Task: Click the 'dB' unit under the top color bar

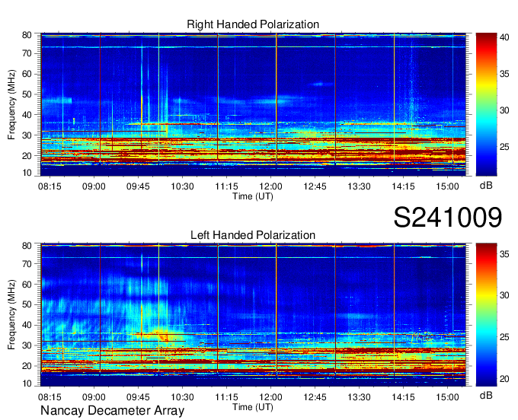Action: (x=486, y=186)
